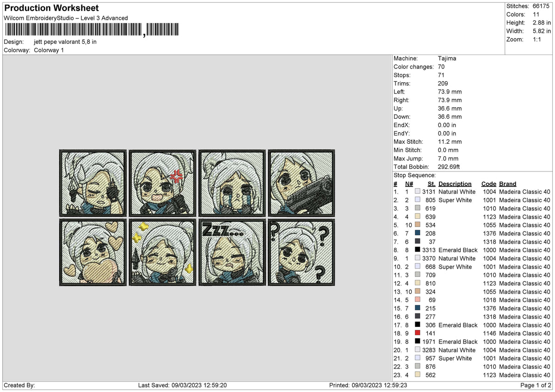Click the 'Colorway 1' value

(x=49, y=50)
